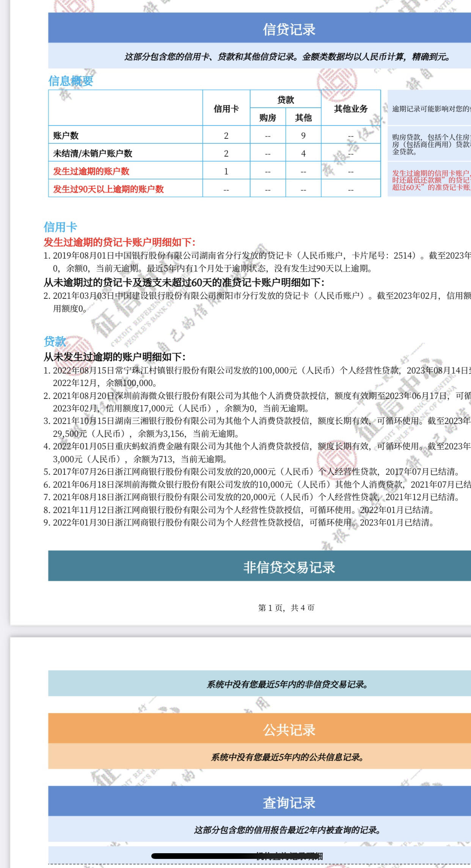Image resolution: width=471 pixels, height=868 pixels.
Task: Select the "系统中没有您最近5年内的公共信息记录" notice
Action: click(x=287, y=757)
